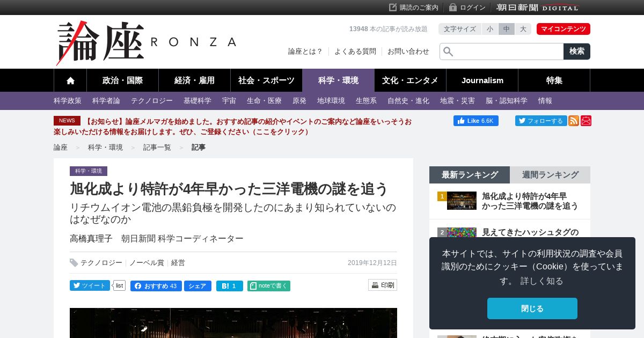Select 宇宙 subcategory
Viewport: 644px width, 338px height.
pyautogui.click(x=229, y=101)
